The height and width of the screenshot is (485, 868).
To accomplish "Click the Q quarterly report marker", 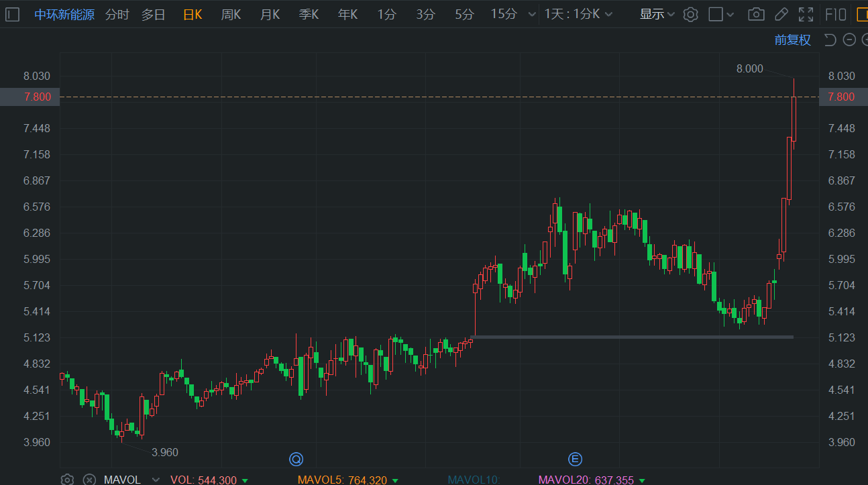I will (x=296, y=459).
